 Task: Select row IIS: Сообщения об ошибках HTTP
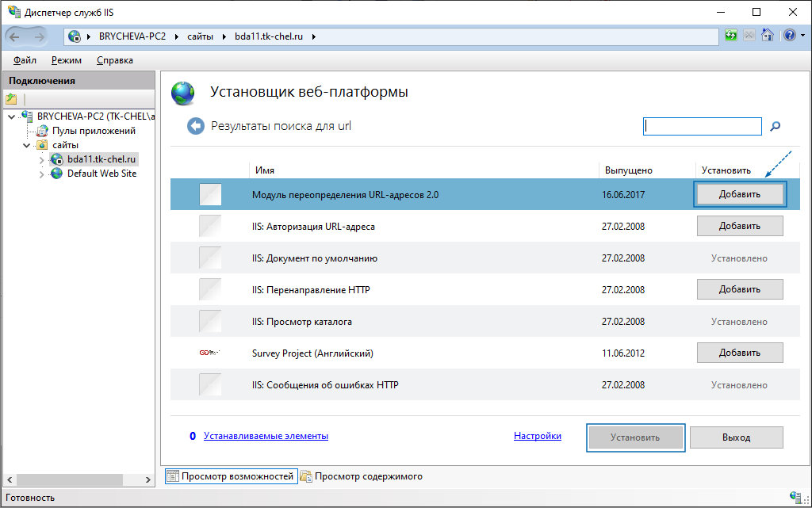pos(485,384)
